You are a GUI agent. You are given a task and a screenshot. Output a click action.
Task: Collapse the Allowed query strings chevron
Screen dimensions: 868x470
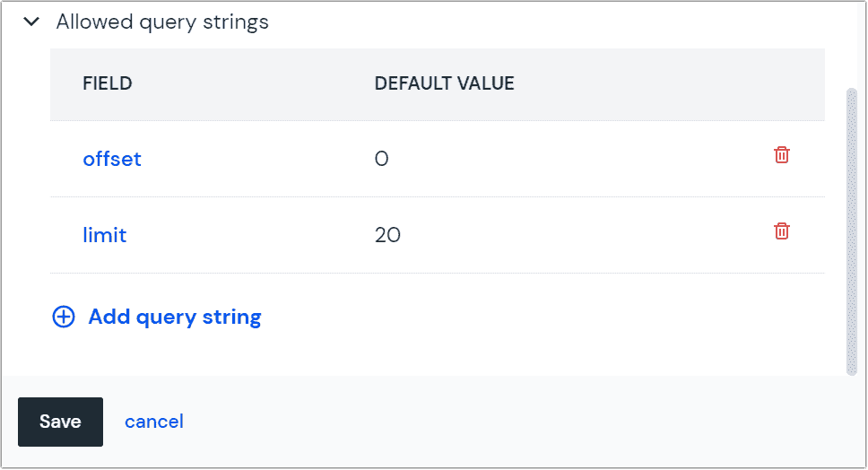point(31,22)
